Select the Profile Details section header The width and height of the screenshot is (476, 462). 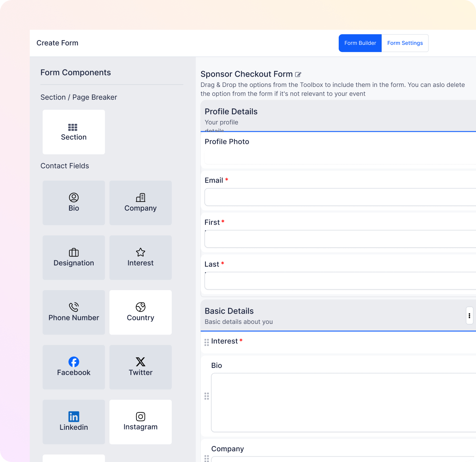pyautogui.click(x=338, y=116)
